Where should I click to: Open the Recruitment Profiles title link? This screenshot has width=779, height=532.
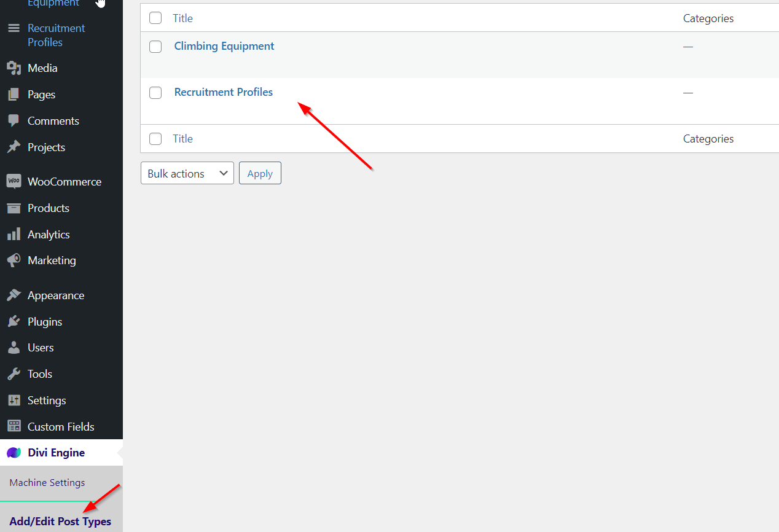[x=223, y=92]
